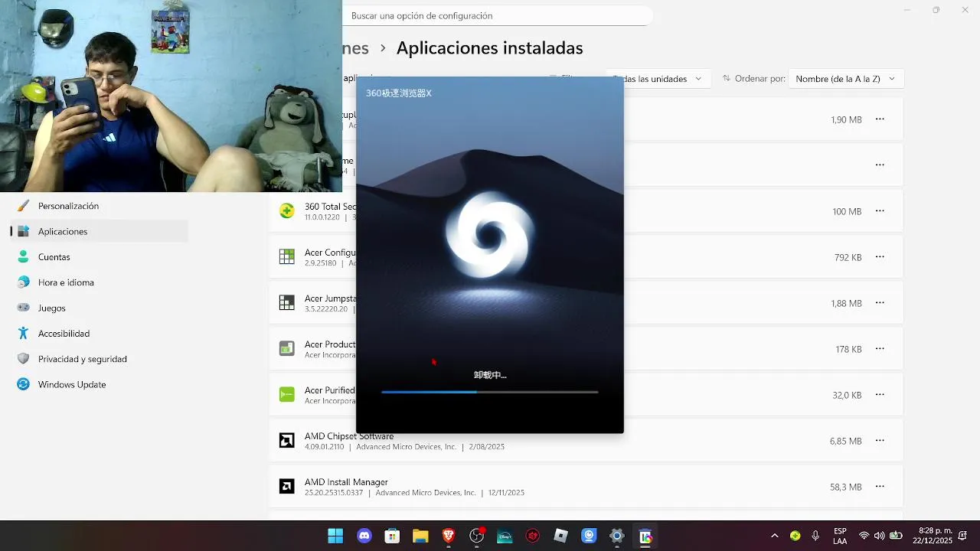Open three-dot menu for AMD Chipset Software
This screenshot has height=551, width=980.
click(x=880, y=441)
